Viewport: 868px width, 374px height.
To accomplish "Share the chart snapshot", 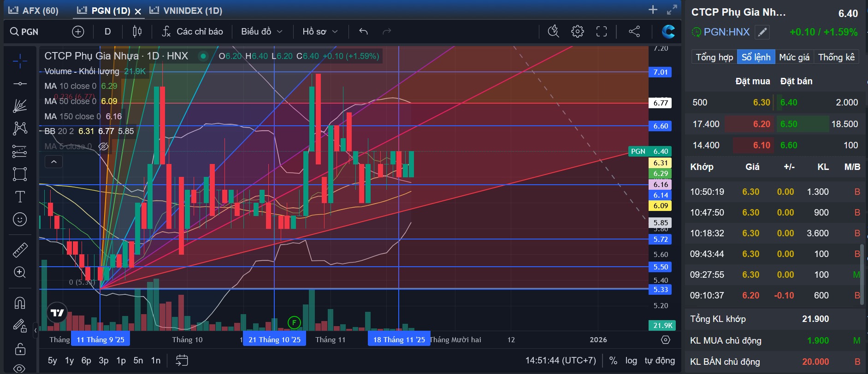I will pos(634,32).
